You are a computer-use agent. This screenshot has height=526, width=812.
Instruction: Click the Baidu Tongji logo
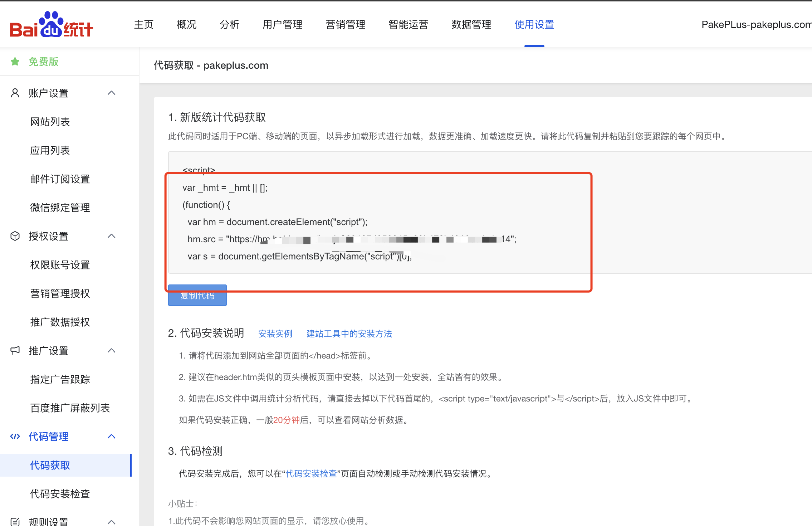(51, 25)
